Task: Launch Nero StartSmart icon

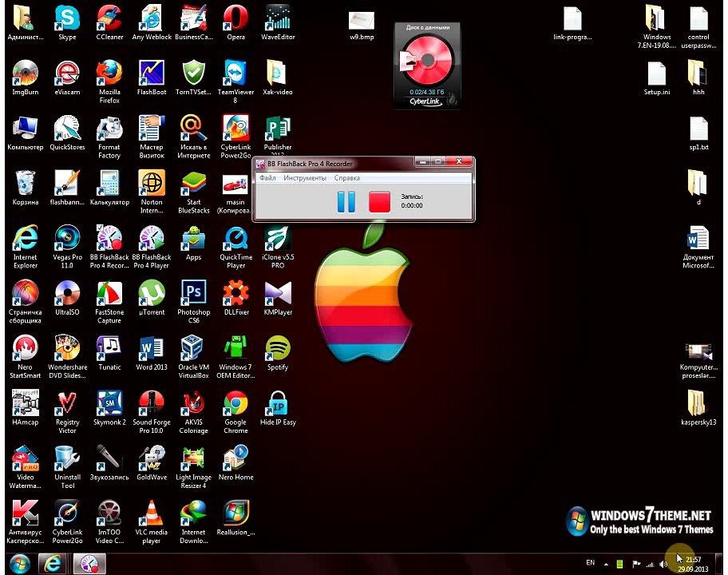Action: [25, 357]
